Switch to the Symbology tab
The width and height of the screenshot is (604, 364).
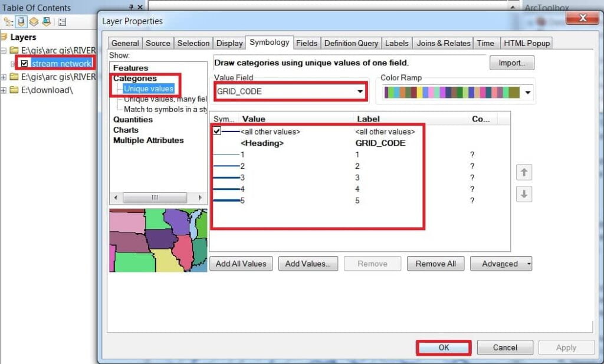pos(269,42)
